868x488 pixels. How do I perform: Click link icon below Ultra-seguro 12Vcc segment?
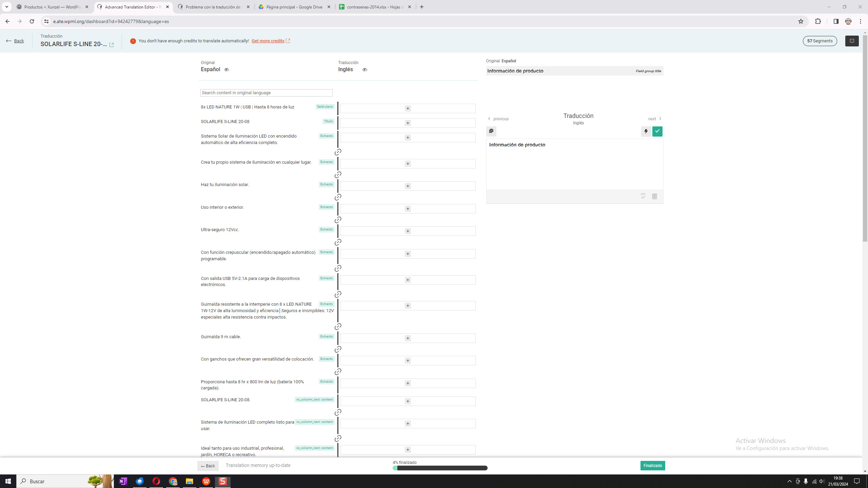(x=338, y=242)
